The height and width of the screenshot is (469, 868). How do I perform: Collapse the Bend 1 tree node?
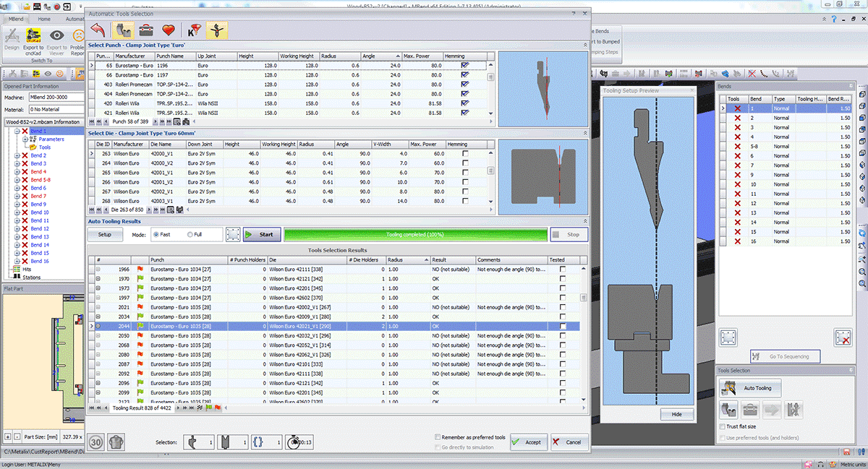click(17, 131)
